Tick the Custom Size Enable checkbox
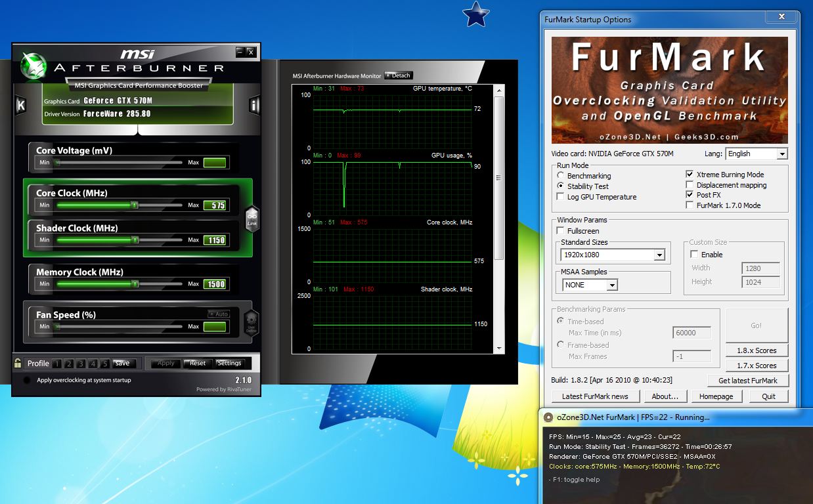813x504 pixels. 694,255
